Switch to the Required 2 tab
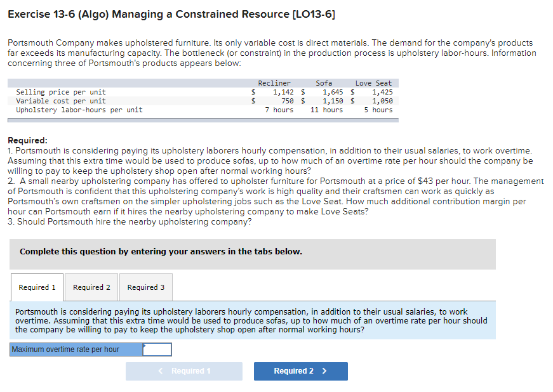553x392 pixels. 91,287
